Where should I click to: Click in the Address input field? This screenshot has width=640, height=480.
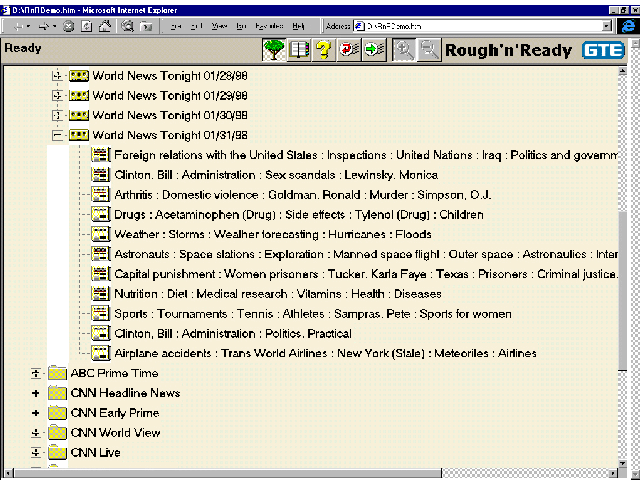[x=480, y=25]
